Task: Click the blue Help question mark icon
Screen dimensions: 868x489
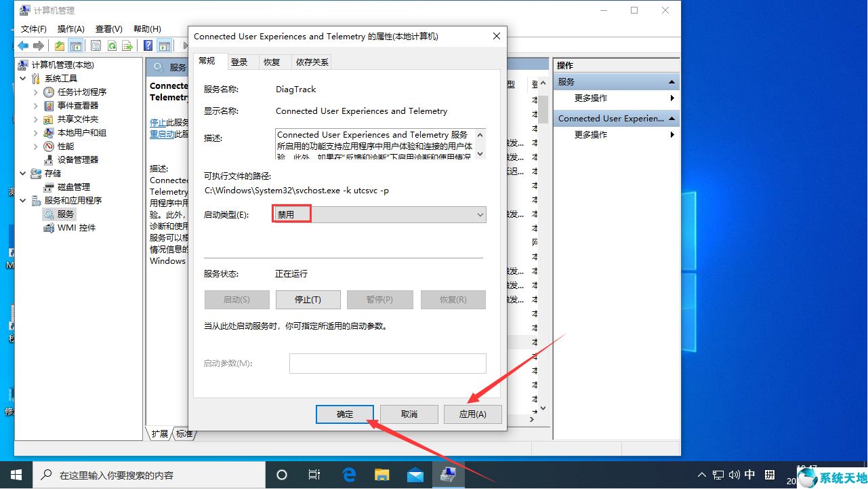Action: click(x=148, y=45)
